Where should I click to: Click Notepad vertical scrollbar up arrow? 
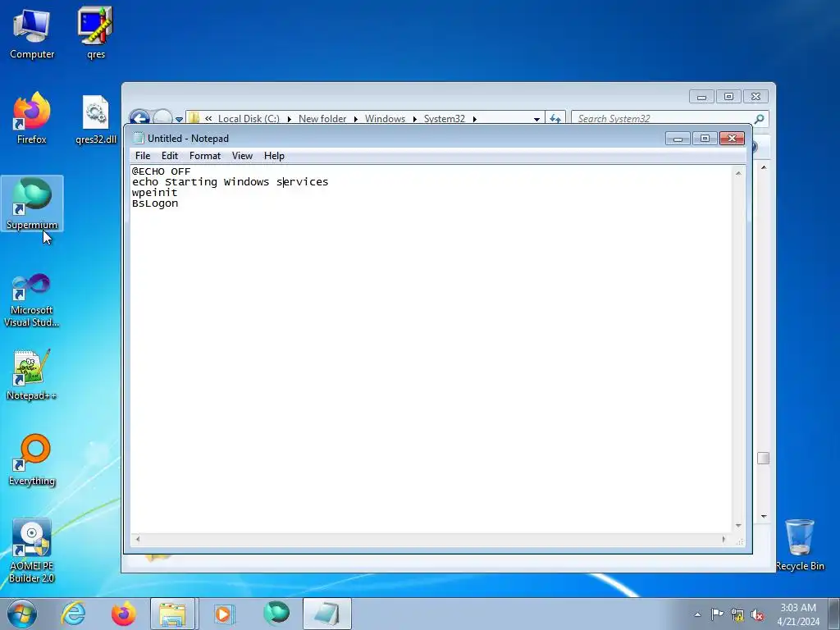tap(738, 174)
